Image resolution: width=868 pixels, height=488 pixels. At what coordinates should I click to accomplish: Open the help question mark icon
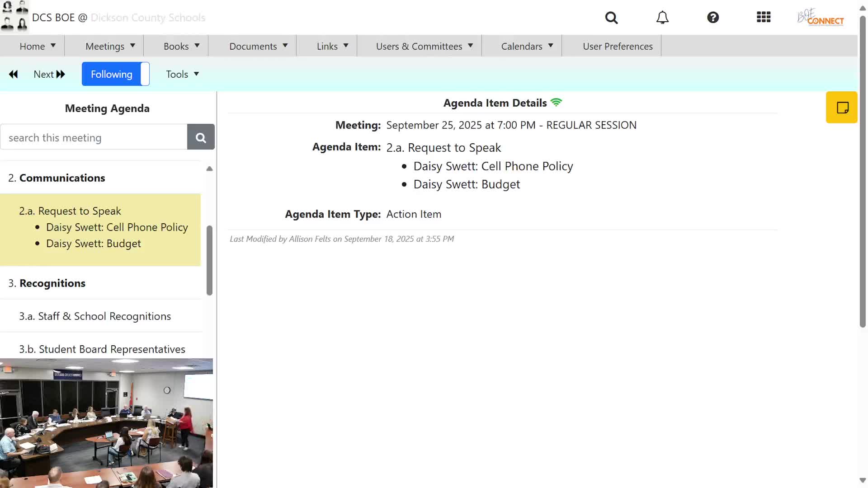point(713,18)
